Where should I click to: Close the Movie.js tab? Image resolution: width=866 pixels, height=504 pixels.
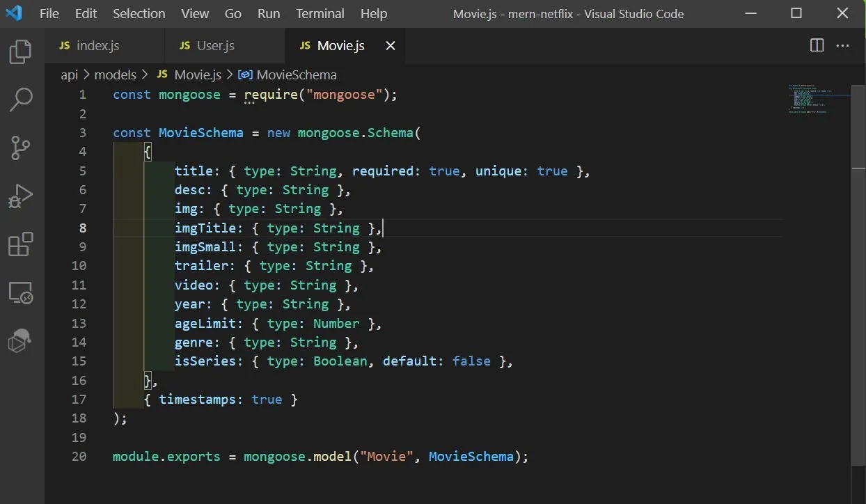(391, 46)
